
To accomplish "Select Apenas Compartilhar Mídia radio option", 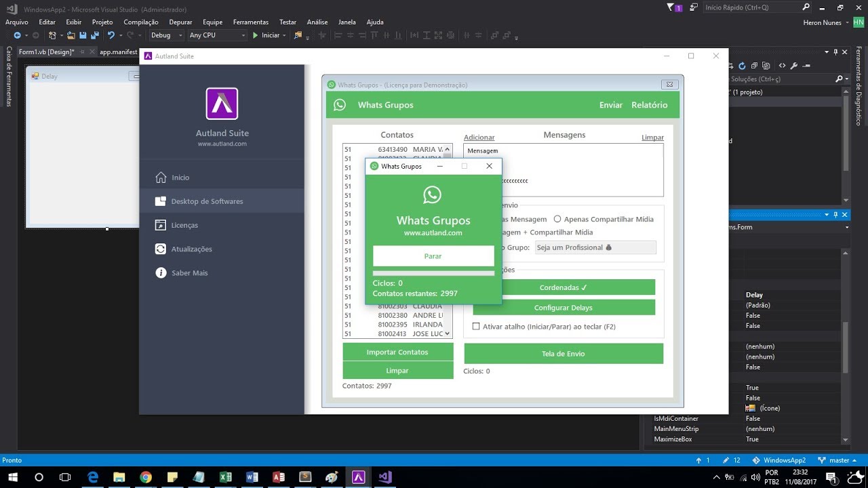I will (x=557, y=219).
